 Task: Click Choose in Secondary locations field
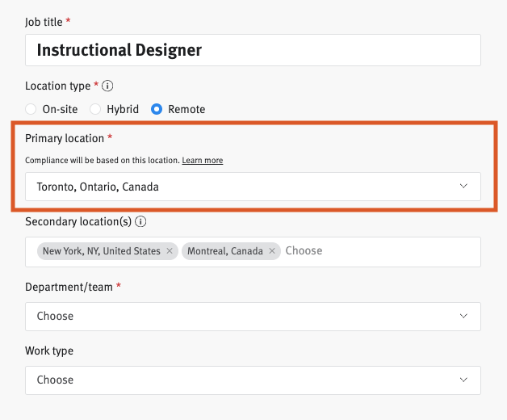coord(304,250)
